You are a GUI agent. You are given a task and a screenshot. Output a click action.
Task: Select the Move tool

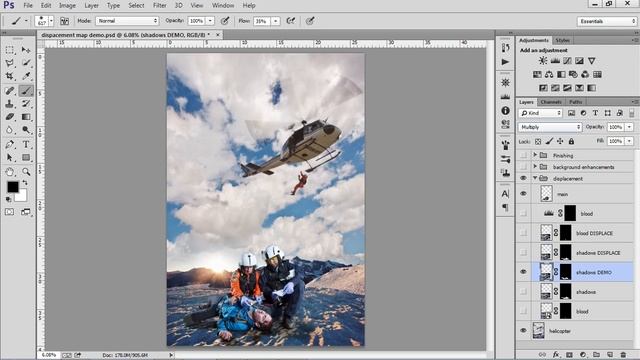[26, 50]
